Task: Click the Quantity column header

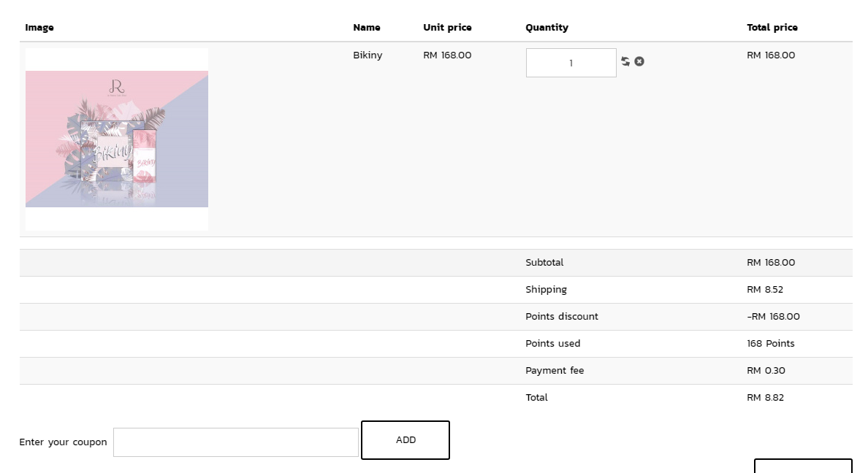Action: (x=547, y=28)
